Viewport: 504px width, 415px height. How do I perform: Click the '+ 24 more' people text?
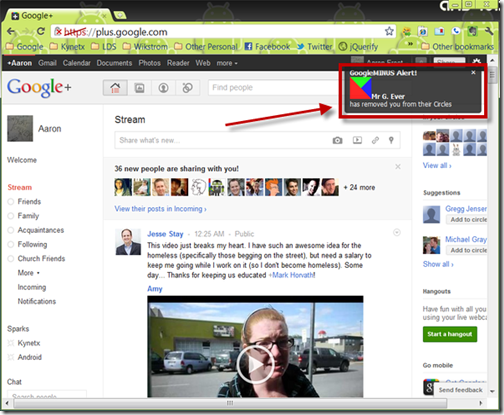pos(359,188)
